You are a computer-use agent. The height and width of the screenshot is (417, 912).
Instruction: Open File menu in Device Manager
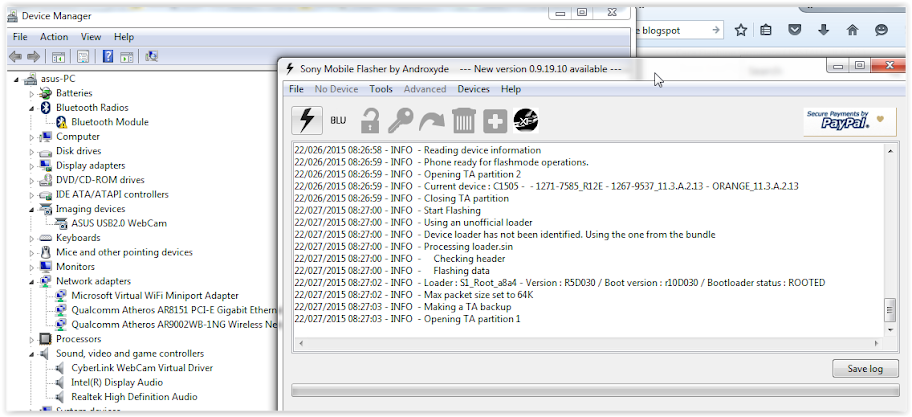[20, 37]
